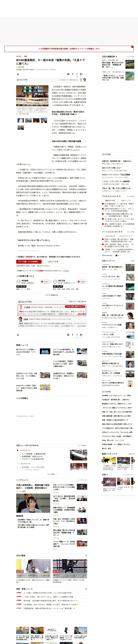Screen dimensions: 138x644
Task: Click the 朝日新聞 breadcrumb link
Action: click(19, 56)
